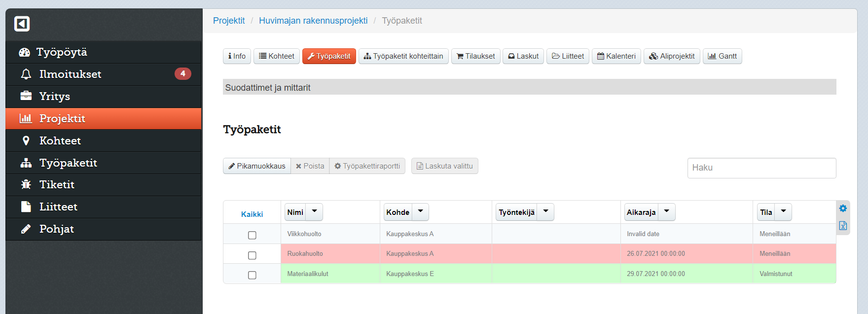Expand the Suodattimet ja mittarit panel

click(x=529, y=87)
